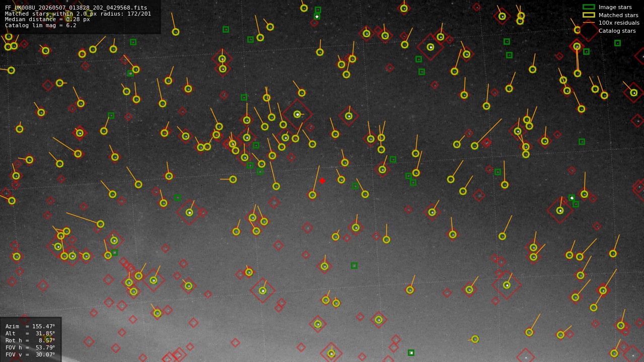The image size is (644, 362).
Task: Click the FITS filename text at top
Action: pos(76,8)
